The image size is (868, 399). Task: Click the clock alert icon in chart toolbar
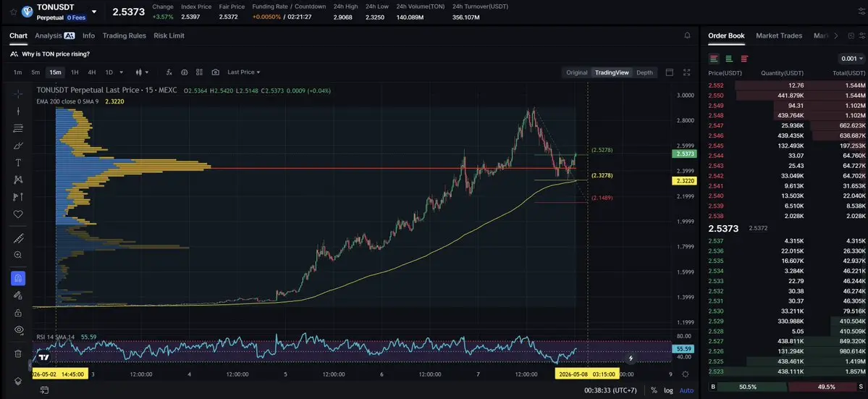[185, 72]
